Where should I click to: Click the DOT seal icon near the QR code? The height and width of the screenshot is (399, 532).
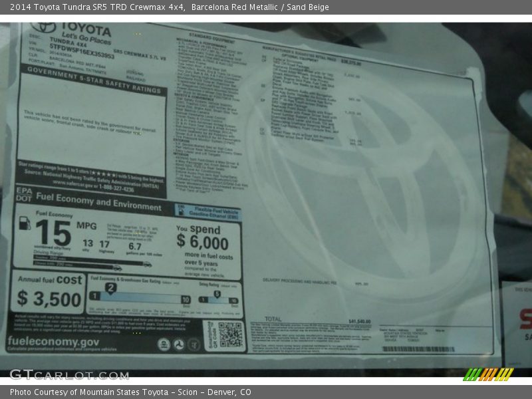pyautogui.click(x=179, y=344)
